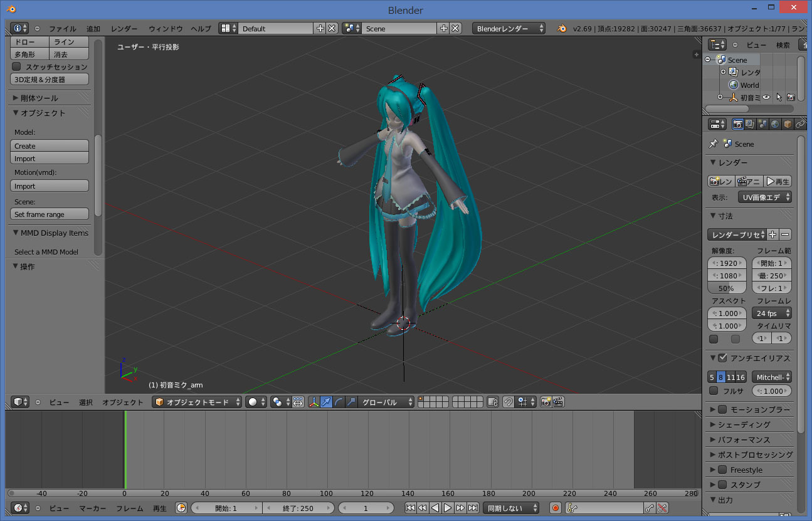The image size is (812, 521).
Task: Toggle lock camera and layers icon
Action: click(493, 402)
